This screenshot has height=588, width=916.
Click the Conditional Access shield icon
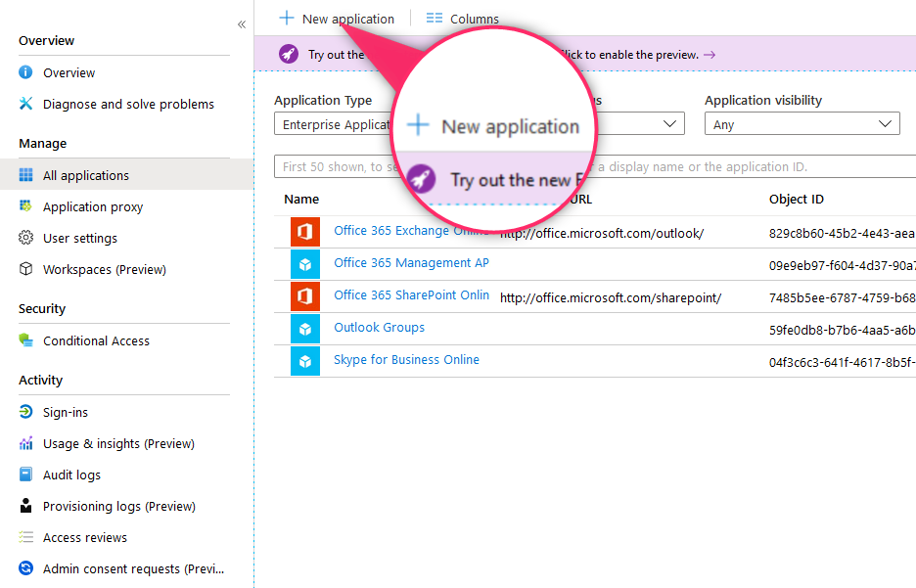click(25, 340)
